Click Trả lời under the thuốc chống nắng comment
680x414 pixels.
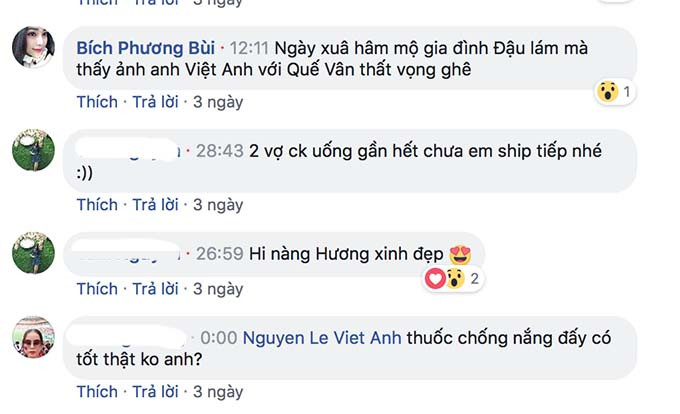tap(155, 391)
